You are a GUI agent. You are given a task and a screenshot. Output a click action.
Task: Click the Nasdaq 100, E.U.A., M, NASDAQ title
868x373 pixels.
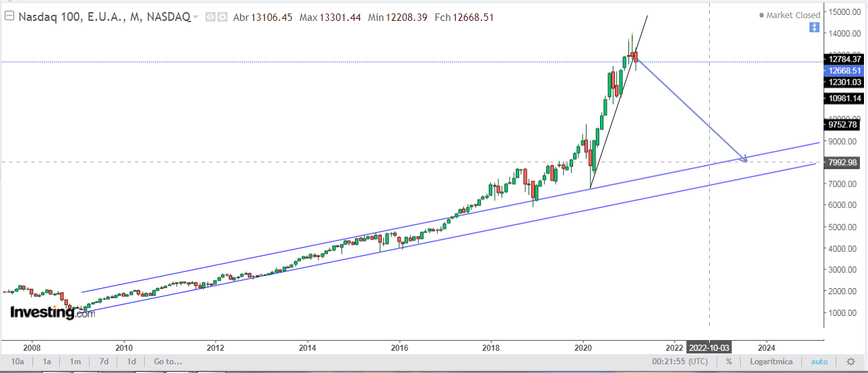pyautogui.click(x=104, y=17)
